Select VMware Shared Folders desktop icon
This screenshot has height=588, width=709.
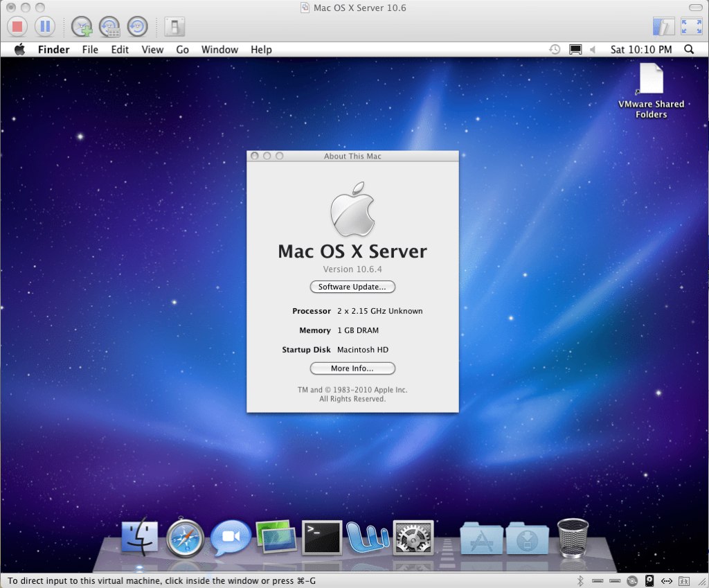651,91
